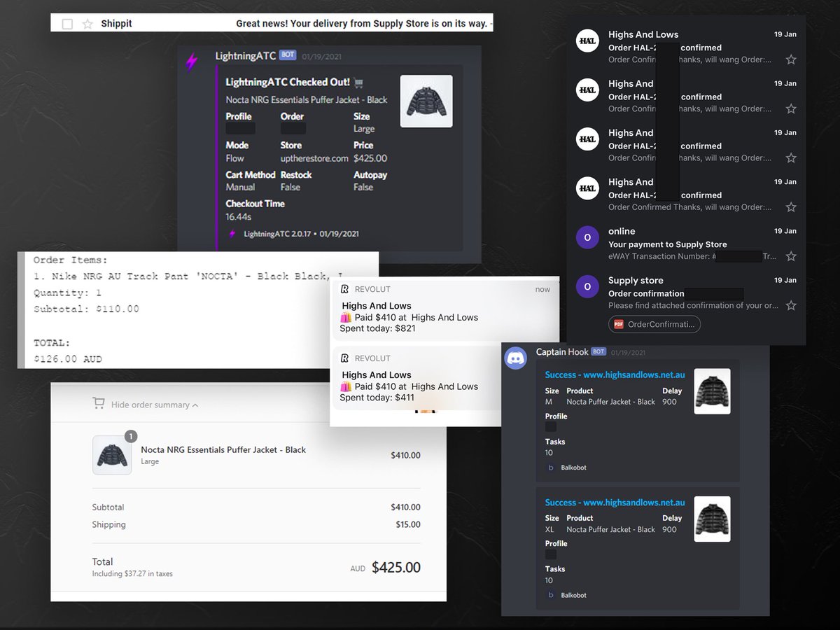Image resolution: width=840 pixels, height=630 pixels.
Task: Open the LightningATC bot username
Action: point(246,55)
